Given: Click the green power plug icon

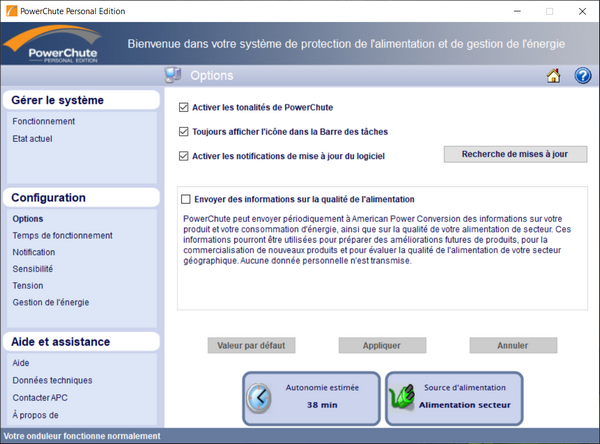Looking at the screenshot, I should point(402,398).
